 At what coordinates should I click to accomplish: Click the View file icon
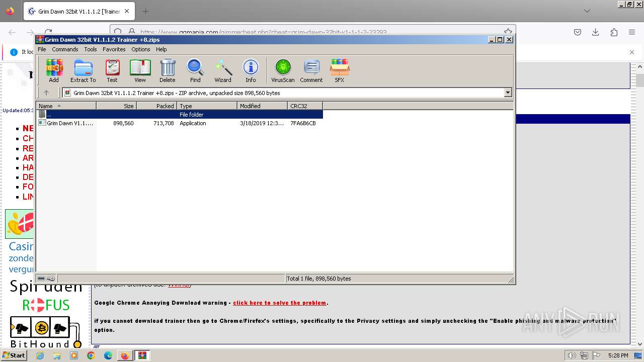pyautogui.click(x=140, y=70)
